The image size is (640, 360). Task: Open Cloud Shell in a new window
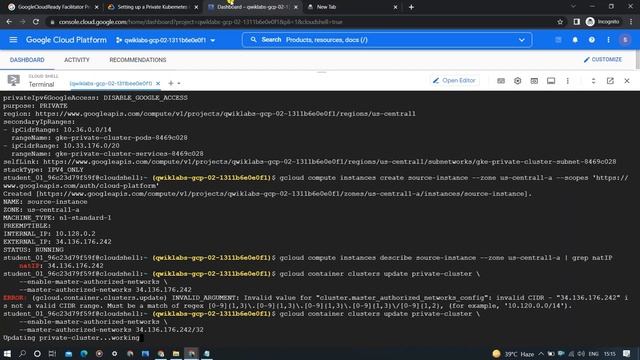[x=610, y=81]
